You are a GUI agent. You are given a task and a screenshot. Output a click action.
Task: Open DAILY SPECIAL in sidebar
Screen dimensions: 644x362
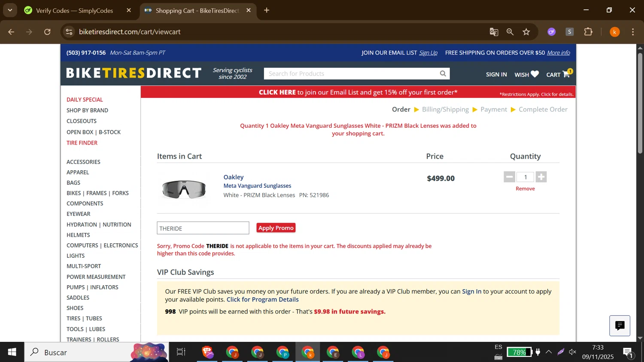pyautogui.click(x=85, y=100)
